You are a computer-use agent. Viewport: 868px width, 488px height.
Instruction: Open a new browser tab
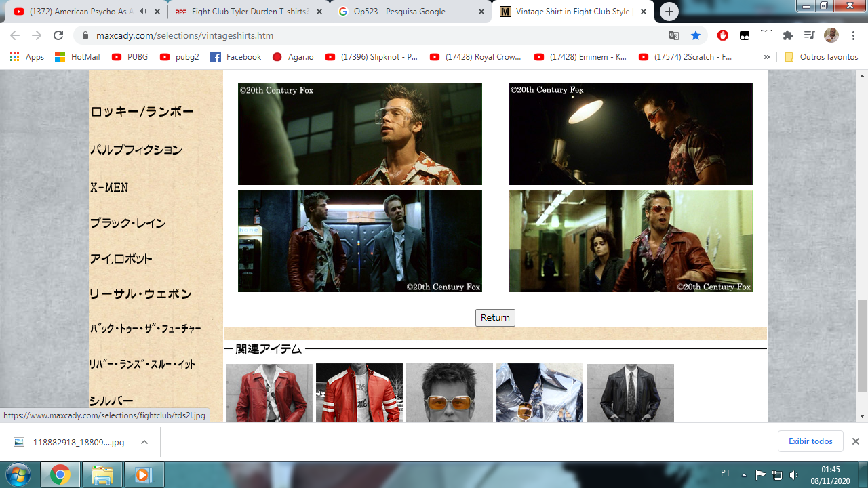pyautogui.click(x=669, y=12)
